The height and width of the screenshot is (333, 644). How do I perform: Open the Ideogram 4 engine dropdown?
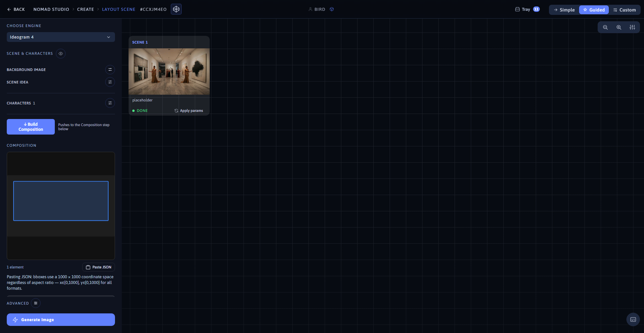point(61,37)
